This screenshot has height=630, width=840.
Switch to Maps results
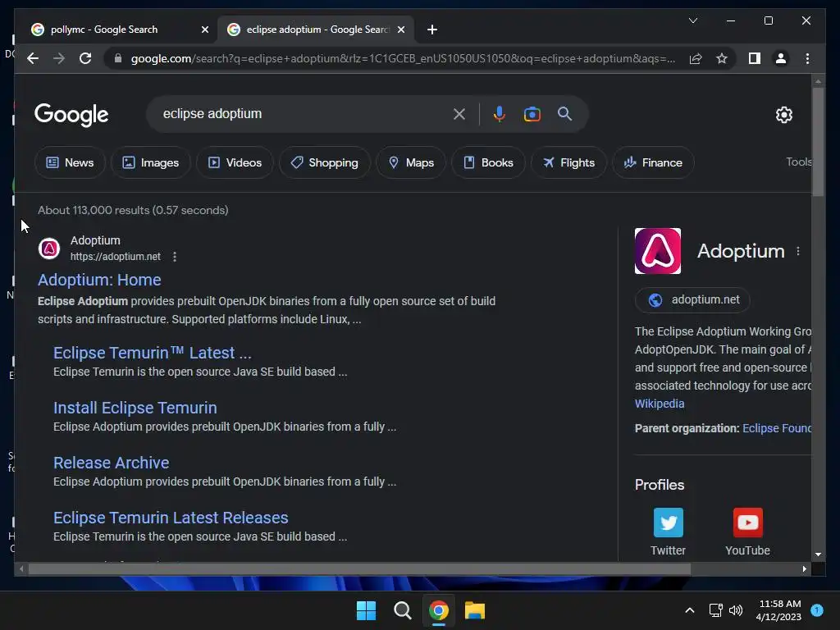(411, 162)
